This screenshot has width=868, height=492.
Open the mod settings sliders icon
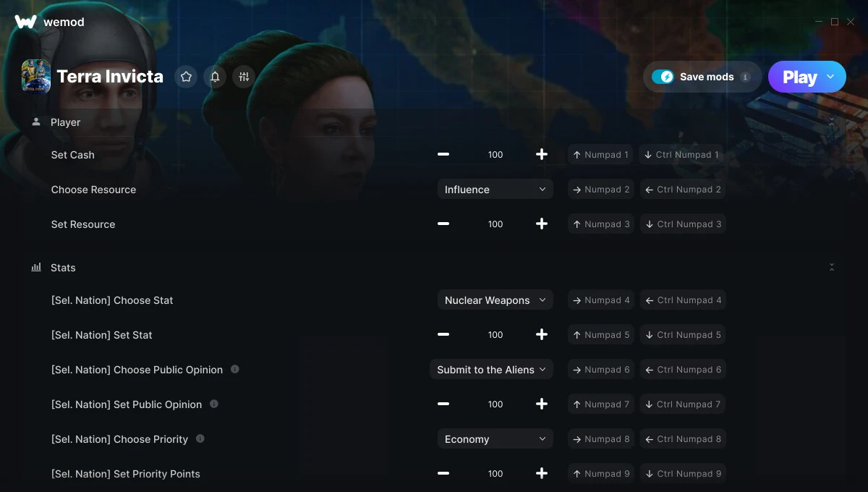coord(244,77)
